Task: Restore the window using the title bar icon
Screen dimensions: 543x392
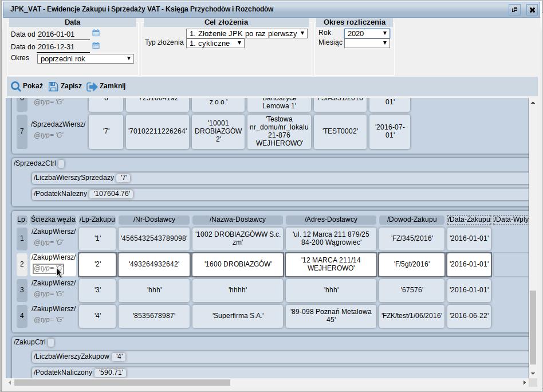Action: [515, 9]
